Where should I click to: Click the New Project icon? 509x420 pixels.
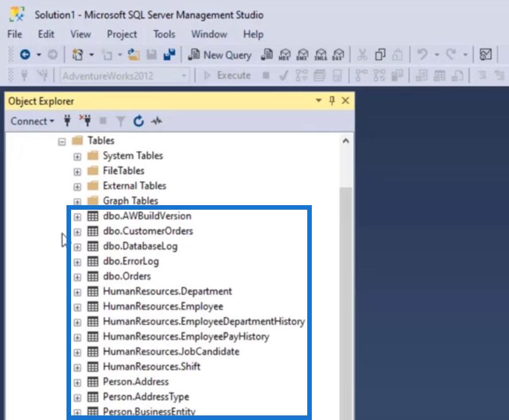tap(77, 54)
